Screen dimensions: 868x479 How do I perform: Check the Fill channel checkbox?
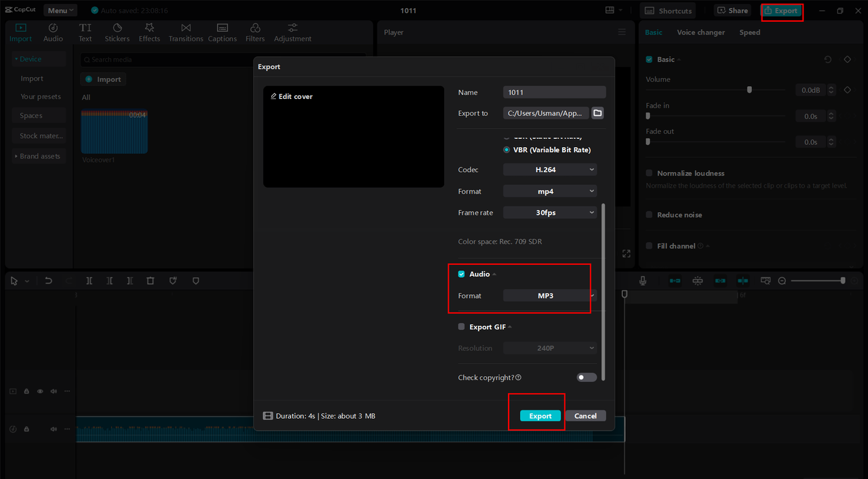tap(649, 246)
